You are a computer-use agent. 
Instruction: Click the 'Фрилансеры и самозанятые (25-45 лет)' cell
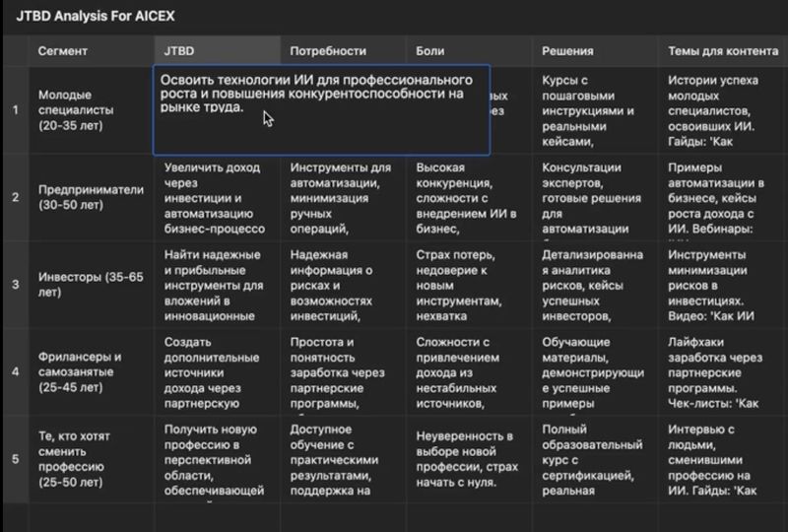pos(92,371)
